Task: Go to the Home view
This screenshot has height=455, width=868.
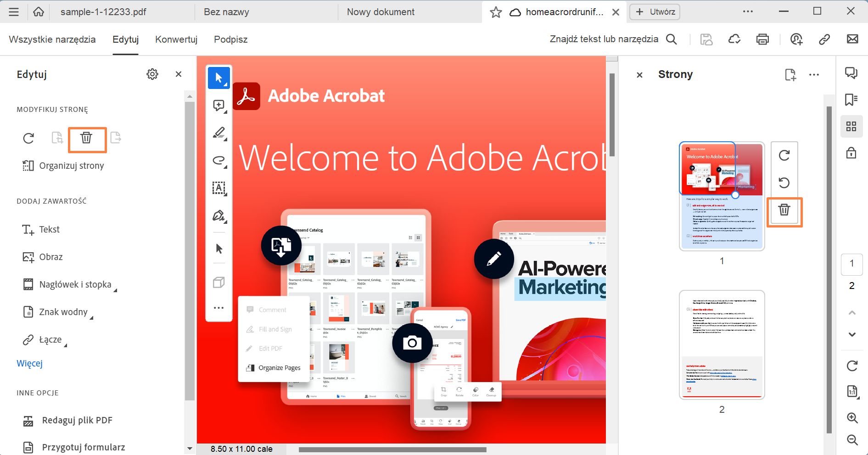Action: tap(39, 12)
